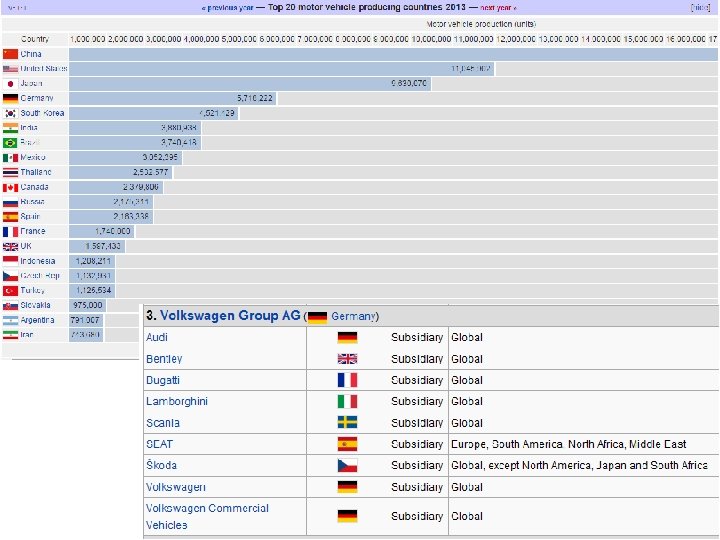Screen dimensions: 720x540
Task: Open the Argentina country link
Action: coord(37,320)
